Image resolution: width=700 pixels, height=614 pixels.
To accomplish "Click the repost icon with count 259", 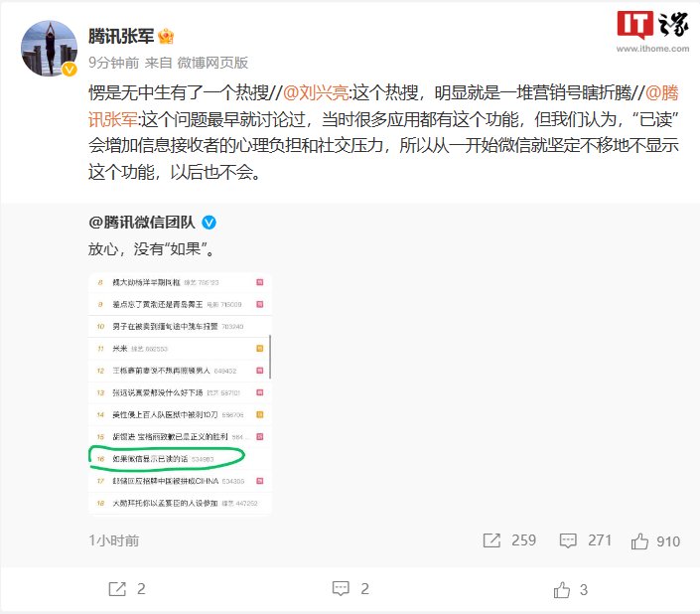I will pyautogui.click(x=491, y=540).
